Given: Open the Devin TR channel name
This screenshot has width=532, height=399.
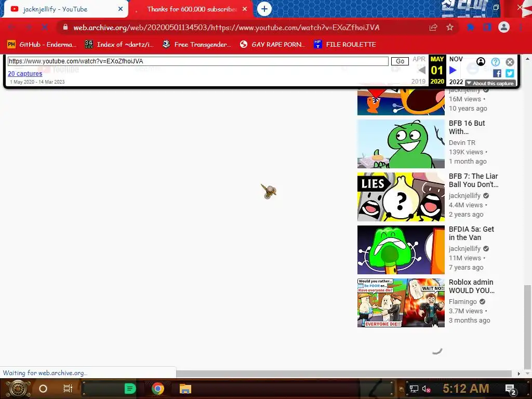Looking at the screenshot, I should (x=462, y=142).
